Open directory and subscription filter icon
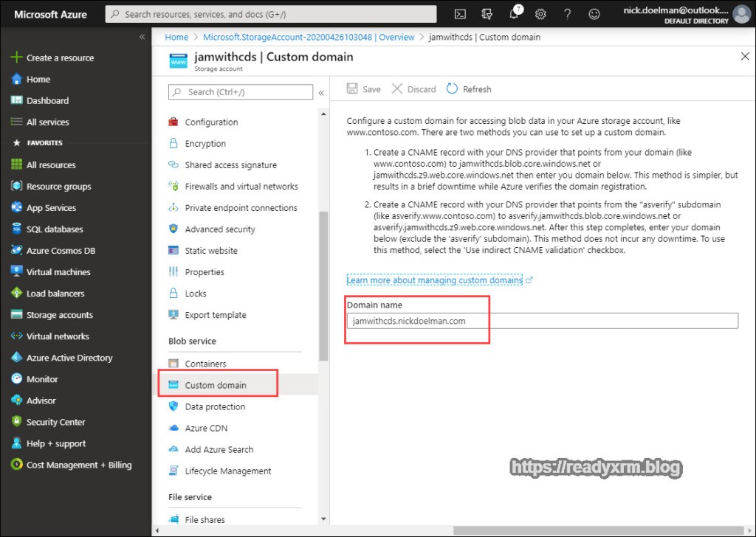This screenshot has width=756, height=537. 487,14
